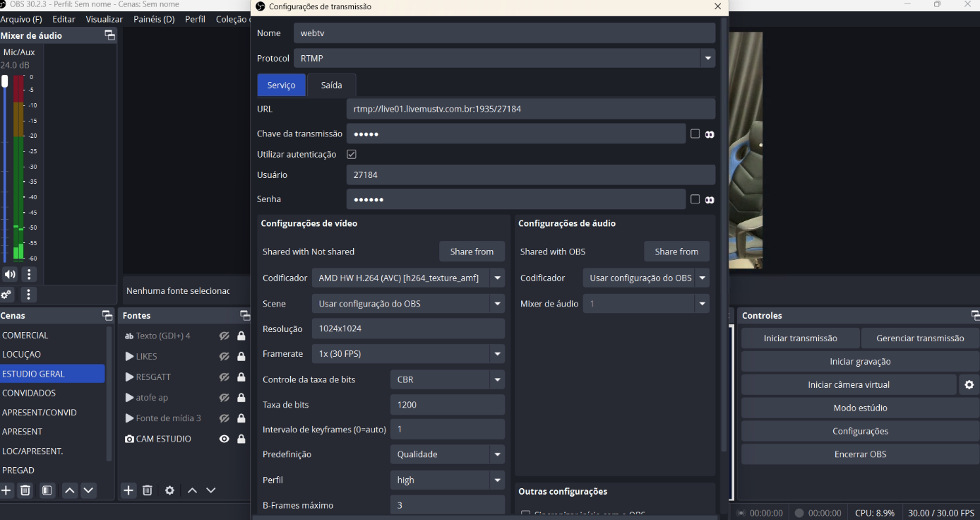Open advanced audio properties gear in mixer
The image size is (980, 520).
click(7, 295)
